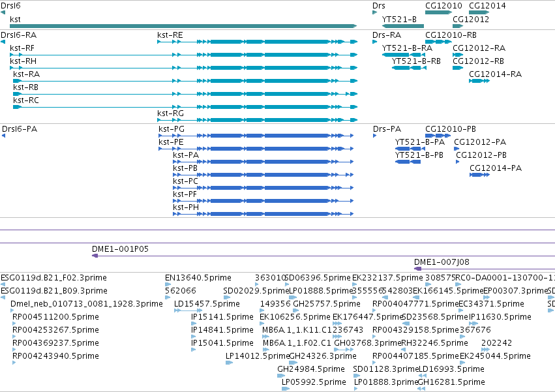Select the kst-RF transcript label

coord(22,48)
